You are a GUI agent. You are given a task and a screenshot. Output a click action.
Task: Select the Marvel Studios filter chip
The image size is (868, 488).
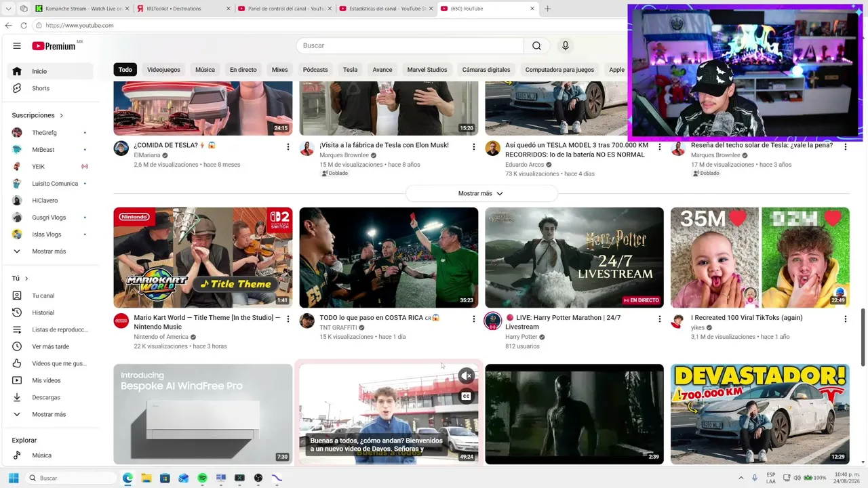[427, 70]
